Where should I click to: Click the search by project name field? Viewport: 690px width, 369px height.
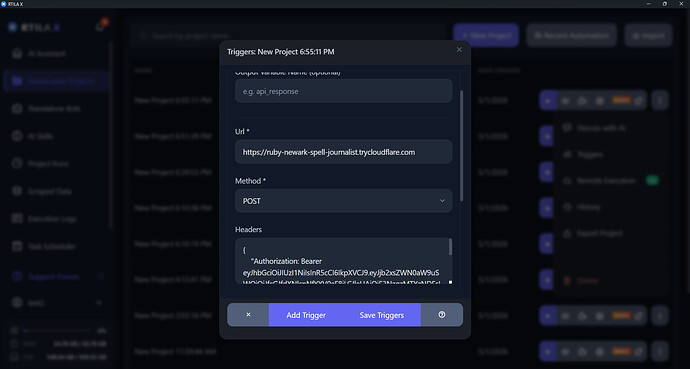pos(288,36)
